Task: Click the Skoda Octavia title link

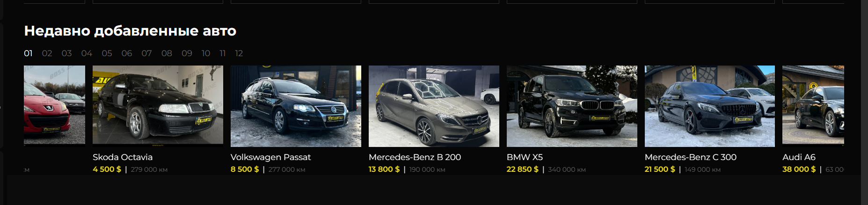Action: click(x=123, y=157)
